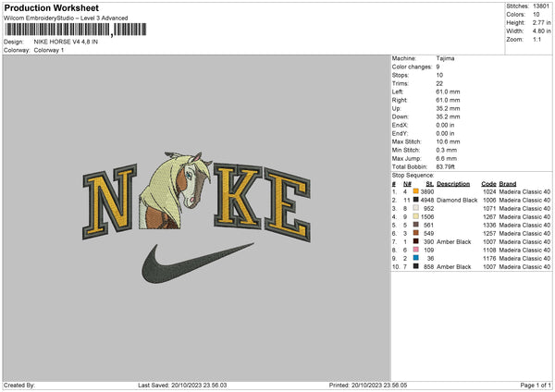555x392 pixels.
Task: Click the Amber Black swatch in stop 10
Action: coord(416,266)
